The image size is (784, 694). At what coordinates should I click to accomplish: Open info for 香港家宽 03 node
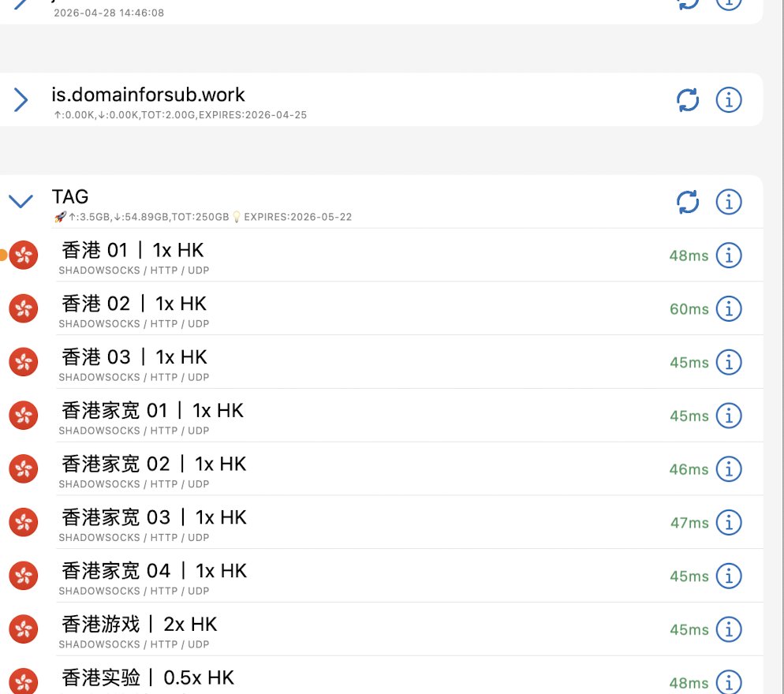(x=729, y=523)
